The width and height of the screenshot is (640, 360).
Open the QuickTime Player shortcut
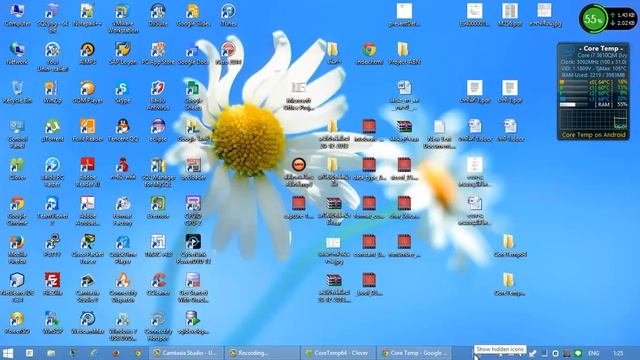pos(123,249)
